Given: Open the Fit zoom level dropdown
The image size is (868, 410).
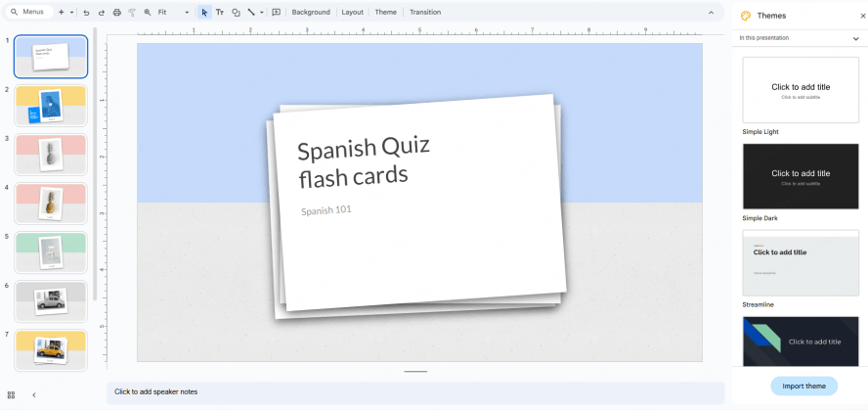Looking at the screenshot, I should 173,12.
